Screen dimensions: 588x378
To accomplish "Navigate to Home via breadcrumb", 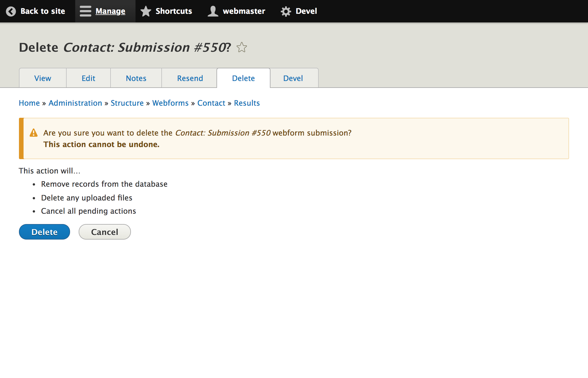I will click(x=29, y=103).
